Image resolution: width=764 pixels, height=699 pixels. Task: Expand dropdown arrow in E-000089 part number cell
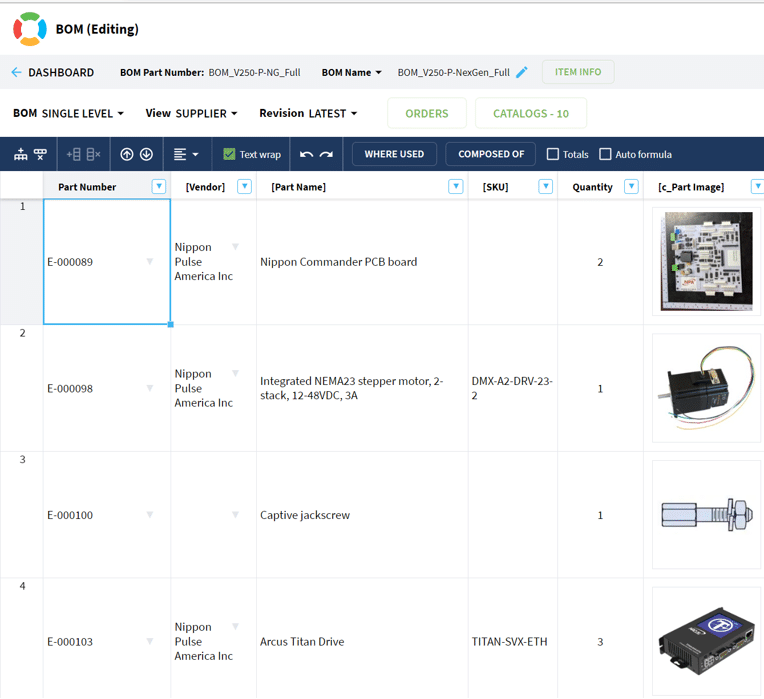[150, 262]
